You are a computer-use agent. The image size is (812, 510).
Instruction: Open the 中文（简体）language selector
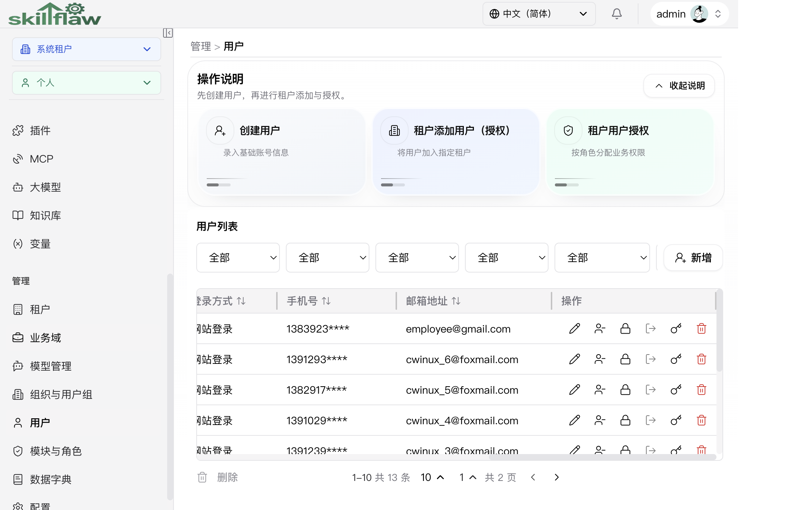click(539, 14)
